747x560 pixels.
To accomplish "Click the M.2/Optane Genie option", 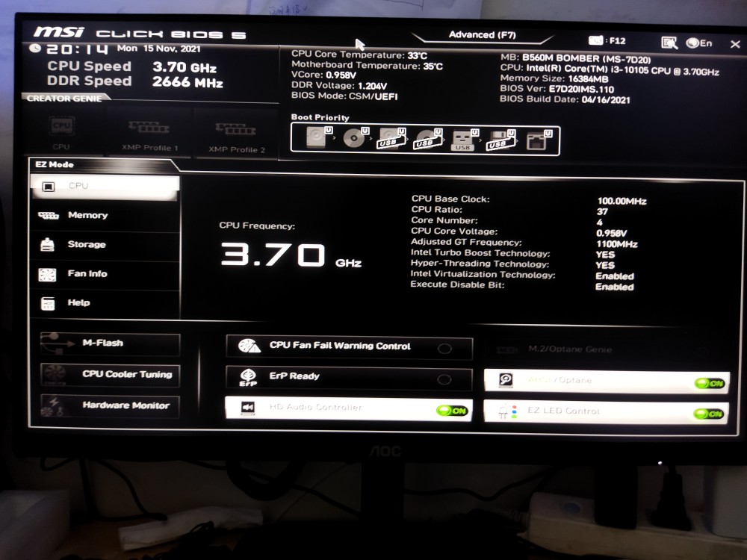I will (x=606, y=350).
